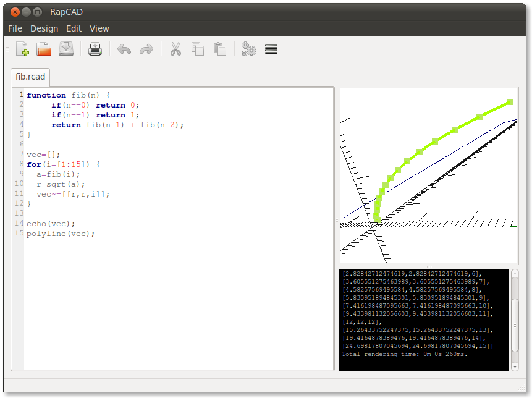Open the Edit menu
The image size is (532, 398).
(74, 28)
